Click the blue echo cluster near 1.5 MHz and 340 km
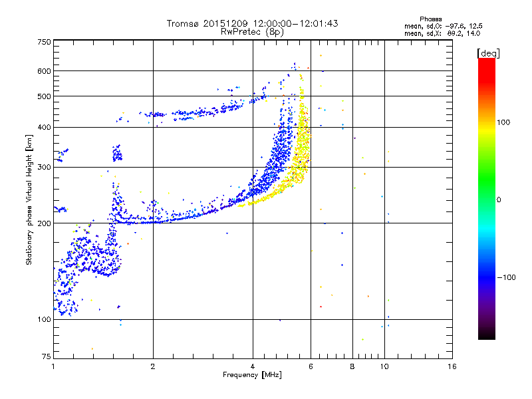532x399 pixels. (117, 154)
